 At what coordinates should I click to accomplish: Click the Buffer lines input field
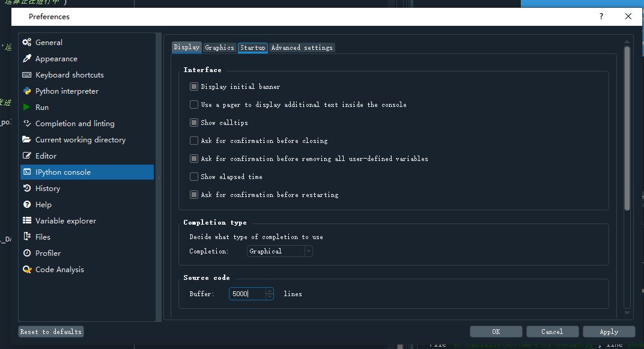point(248,294)
